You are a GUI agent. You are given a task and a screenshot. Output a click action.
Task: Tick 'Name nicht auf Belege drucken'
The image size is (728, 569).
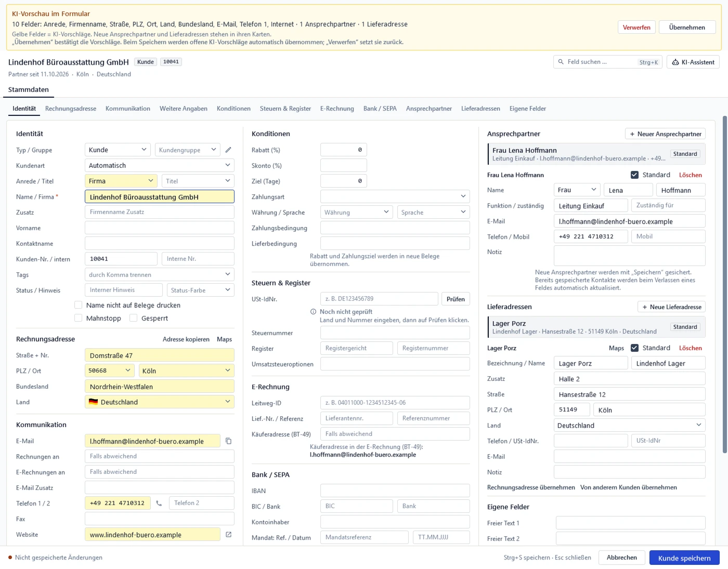[78, 305]
